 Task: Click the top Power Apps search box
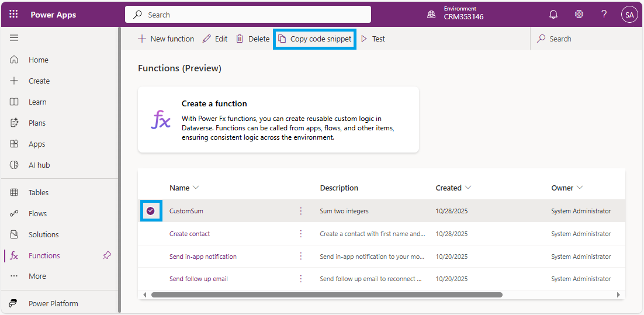coord(248,15)
